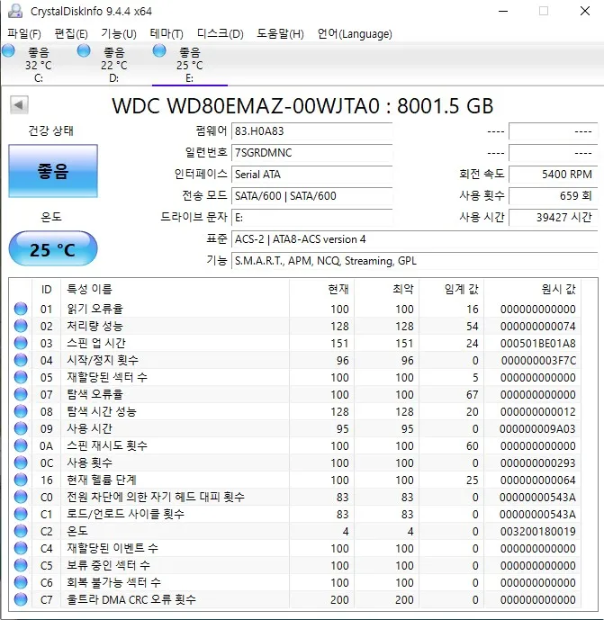Open the 기능(U) menu
The width and height of the screenshot is (604, 624).
(x=119, y=34)
